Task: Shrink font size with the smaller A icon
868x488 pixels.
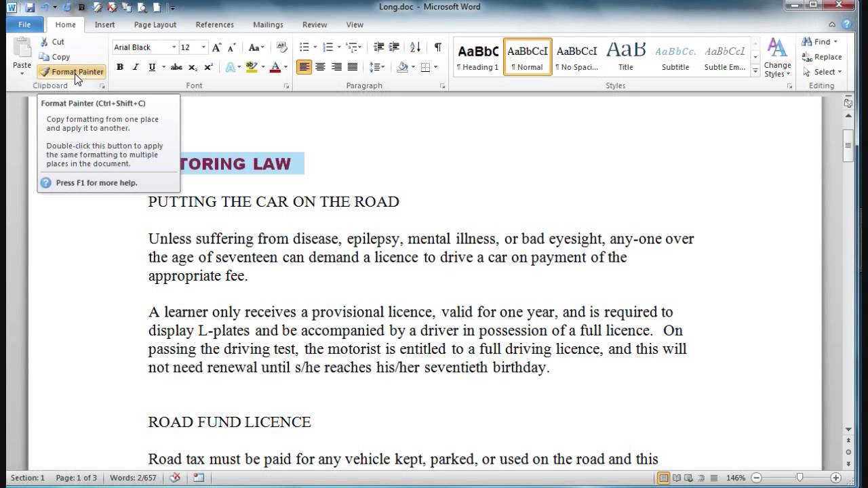Action: [231, 47]
